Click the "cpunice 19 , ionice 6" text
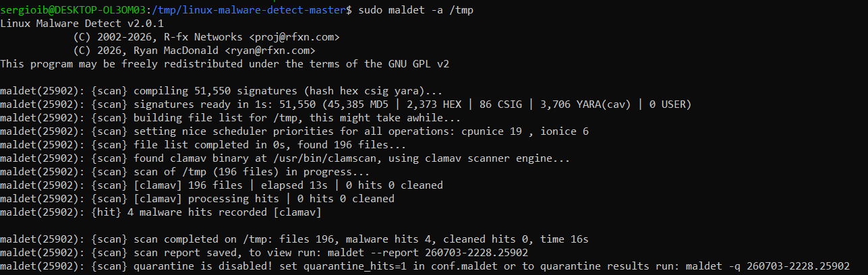This screenshot has width=868, height=275. (525, 131)
